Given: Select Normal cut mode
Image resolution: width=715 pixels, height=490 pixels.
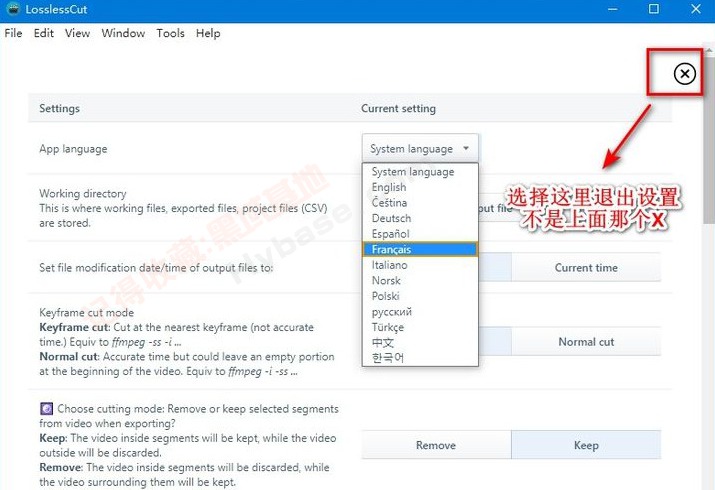Looking at the screenshot, I should click(x=586, y=342).
